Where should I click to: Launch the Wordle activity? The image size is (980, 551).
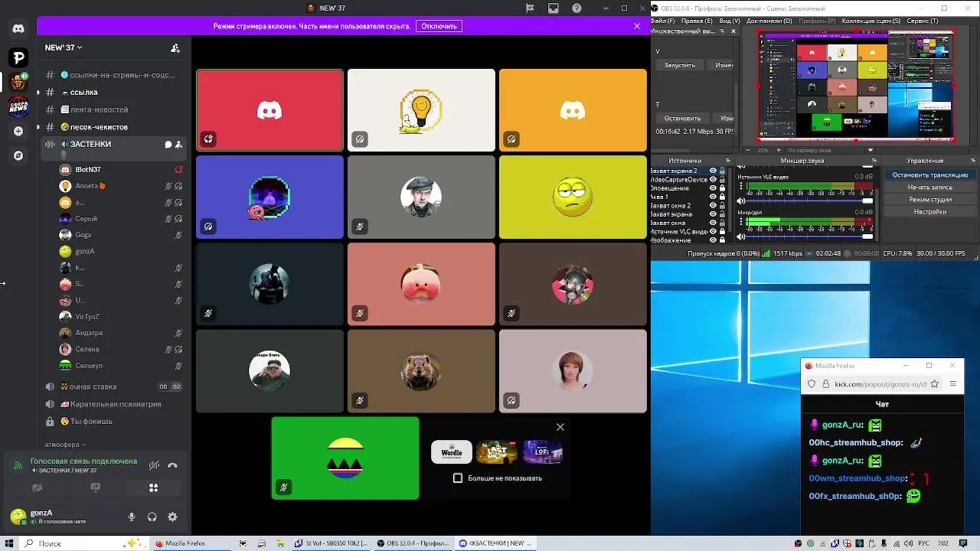point(452,452)
